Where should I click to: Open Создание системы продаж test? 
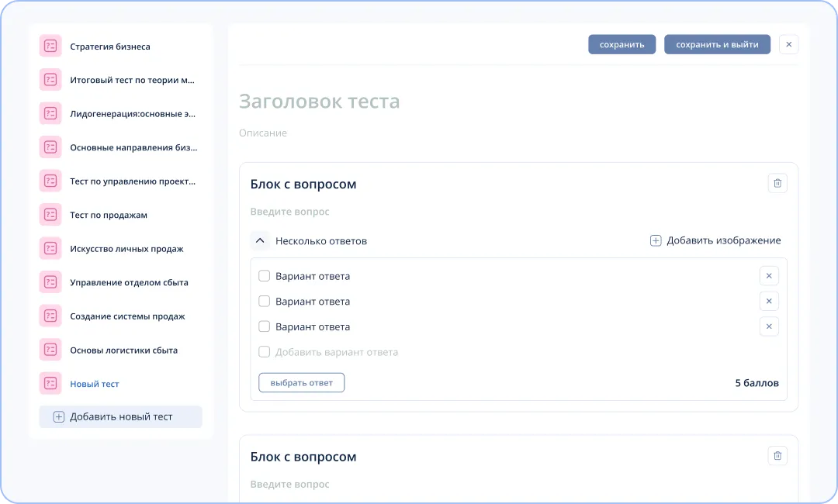click(127, 316)
